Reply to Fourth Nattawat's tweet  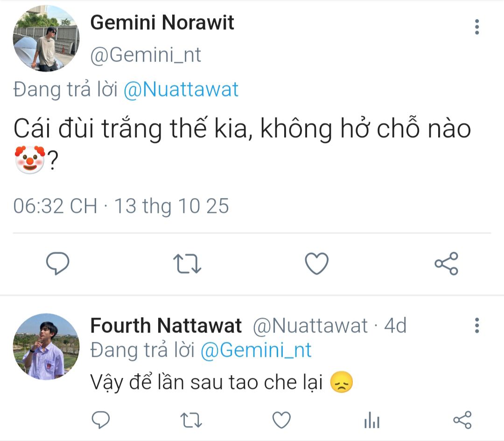pos(100,420)
